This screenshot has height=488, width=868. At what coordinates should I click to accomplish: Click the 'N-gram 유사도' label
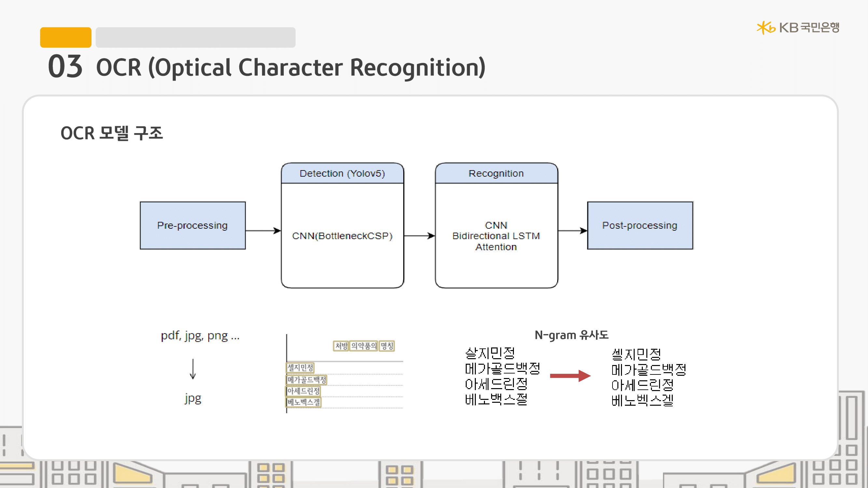coord(572,335)
